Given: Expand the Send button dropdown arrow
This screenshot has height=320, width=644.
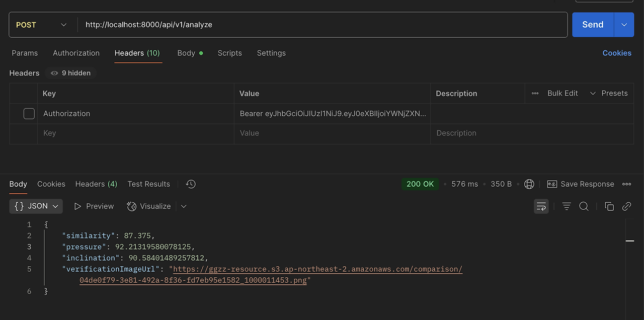Looking at the screenshot, I should [x=624, y=25].
